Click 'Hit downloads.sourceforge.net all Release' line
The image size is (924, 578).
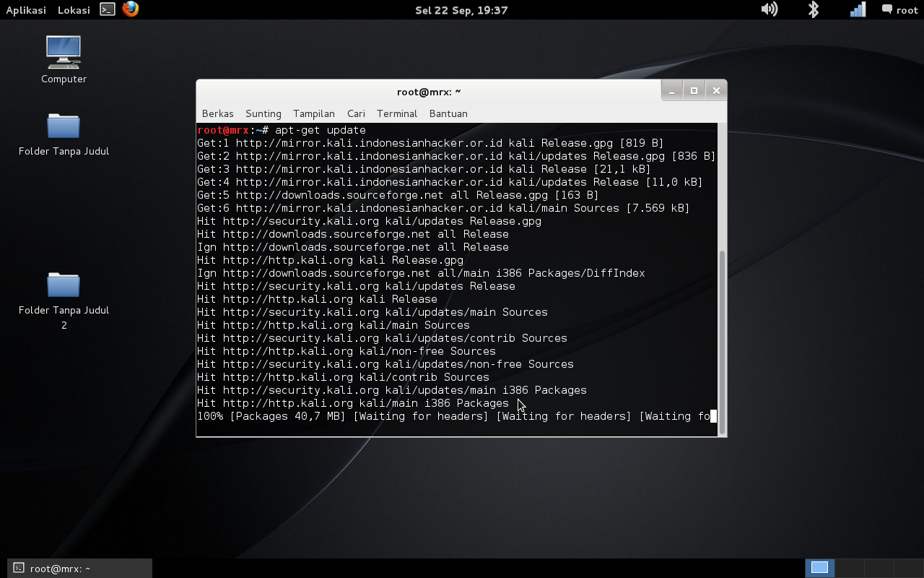pyautogui.click(x=353, y=234)
